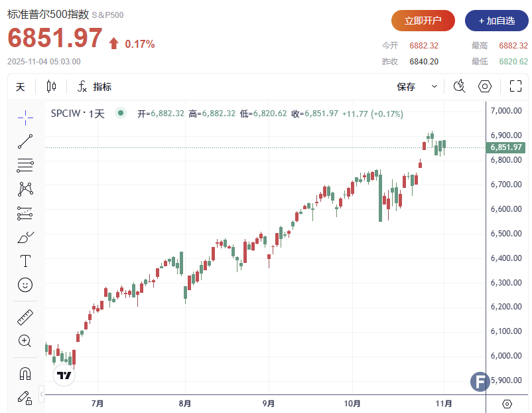532x413 pixels.
Task: Activate the zoom in tool
Action: (25, 341)
